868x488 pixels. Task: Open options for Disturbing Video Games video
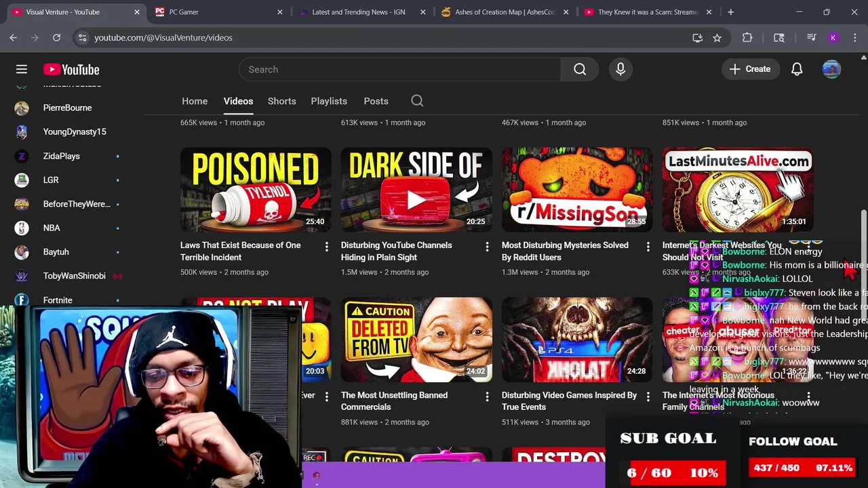(x=648, y=396)
